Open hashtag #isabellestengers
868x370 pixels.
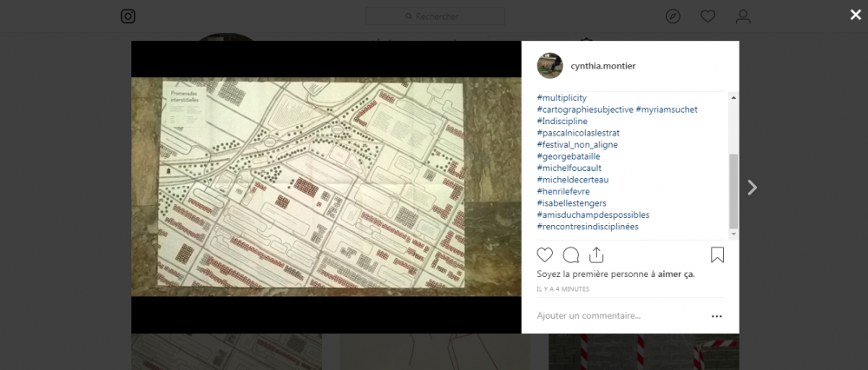click(x=572, y=203)
